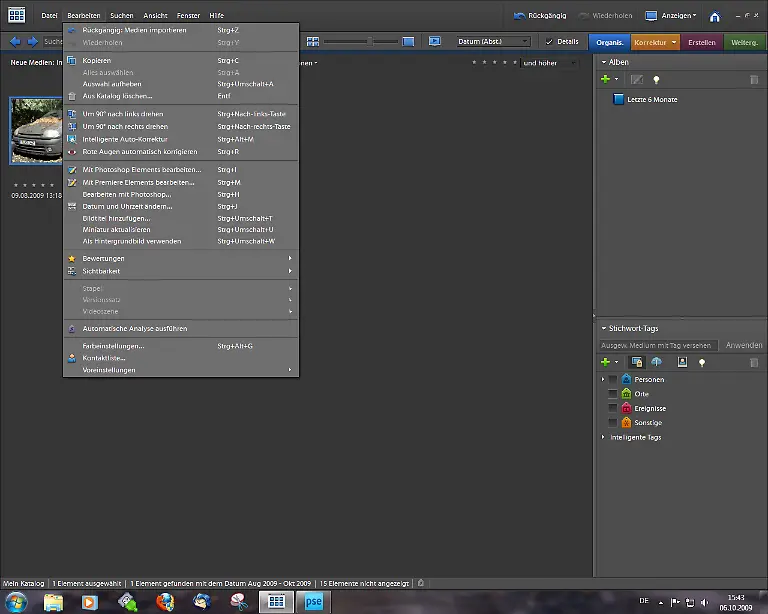The image size is (768, 614).
Task: Click the full screen view icon
Action: click(435, 41)
